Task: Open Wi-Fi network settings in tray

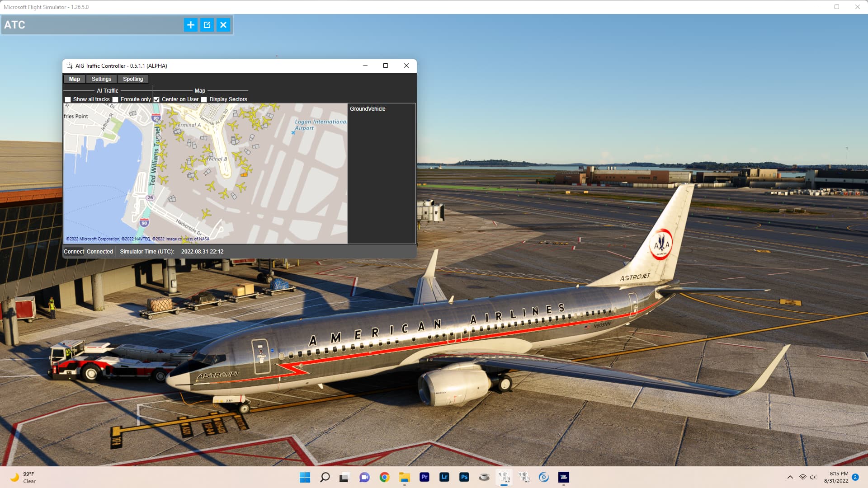Action: (x=803, y=477)
